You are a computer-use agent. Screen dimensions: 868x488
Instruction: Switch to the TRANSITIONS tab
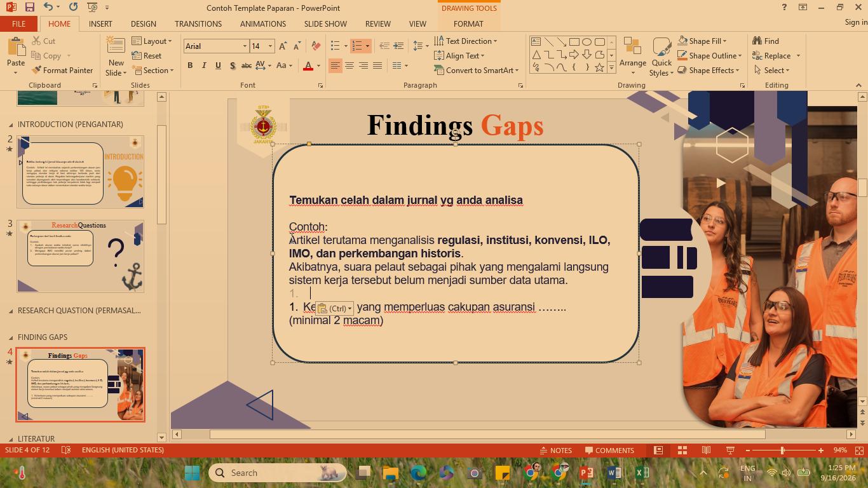point(198,24)
